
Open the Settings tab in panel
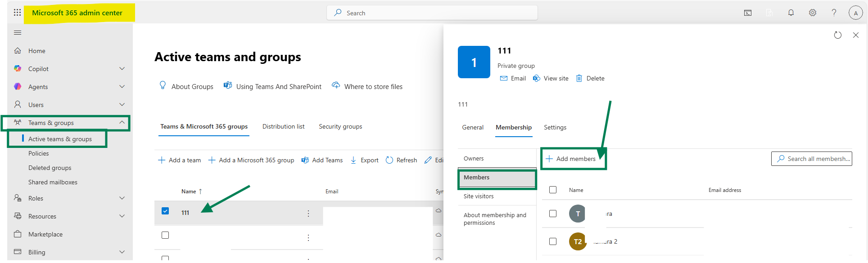(555, 128)
